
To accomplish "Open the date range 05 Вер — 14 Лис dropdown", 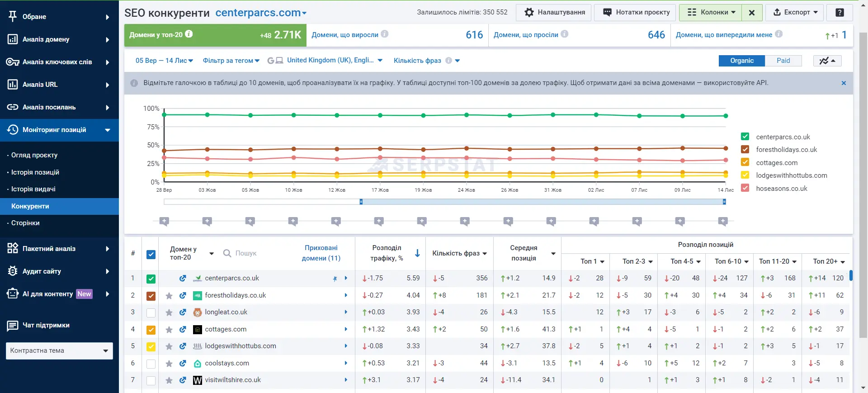I will pyautogui.click(x=164, y=61).
